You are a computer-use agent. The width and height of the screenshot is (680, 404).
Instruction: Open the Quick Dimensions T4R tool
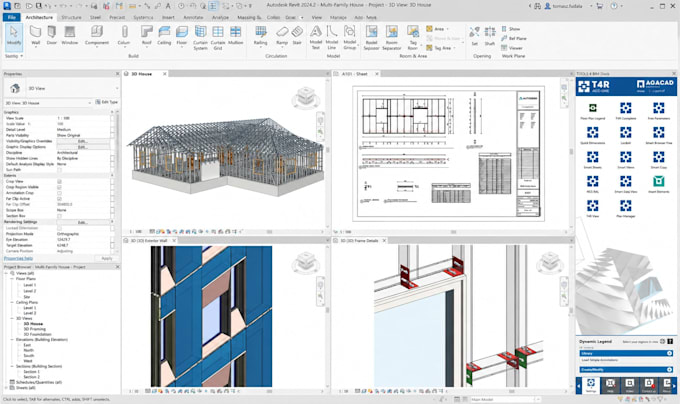click(592, 136)
